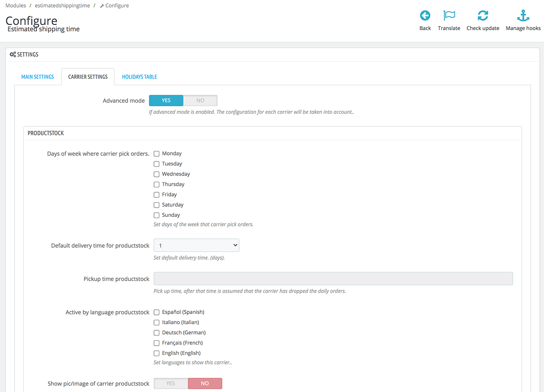Click the Back arrow icon

(x=425, y=16)
